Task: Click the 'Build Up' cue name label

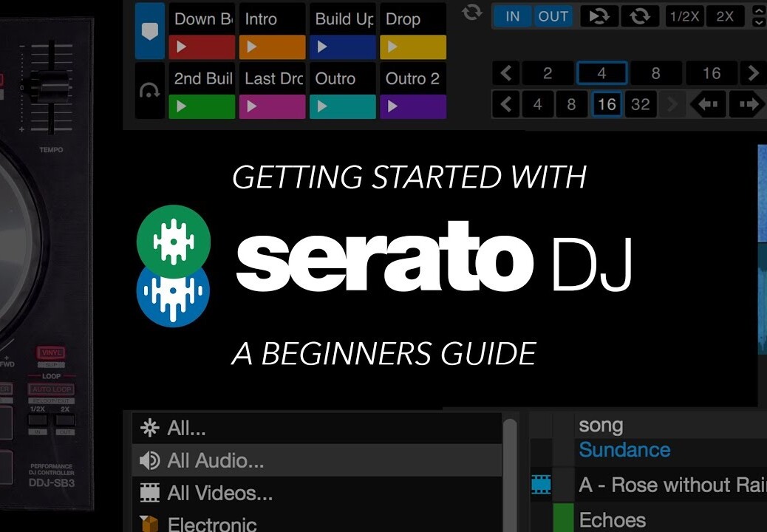Action: (344, 19)
